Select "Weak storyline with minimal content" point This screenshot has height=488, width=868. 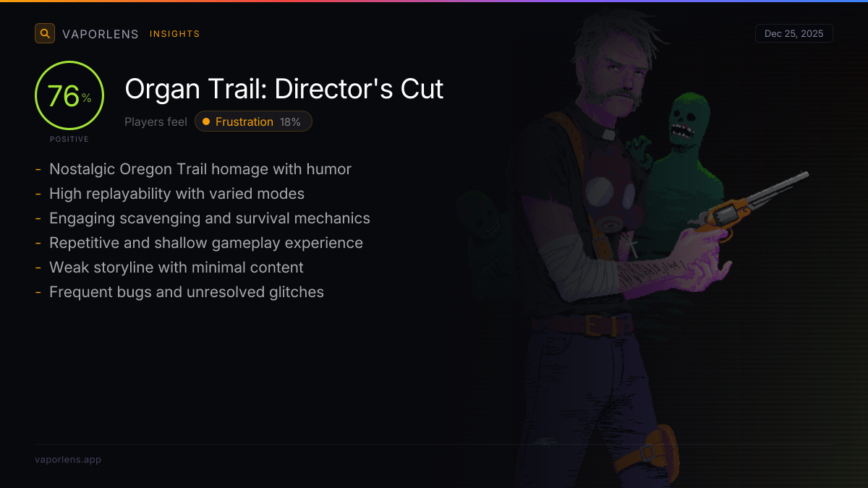point(176,267)
